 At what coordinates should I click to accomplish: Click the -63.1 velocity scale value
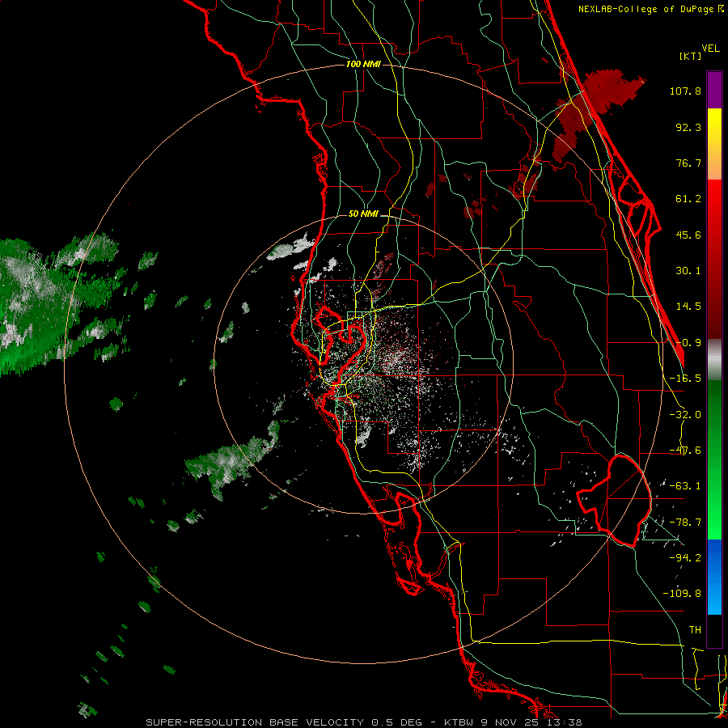(685, 486)
